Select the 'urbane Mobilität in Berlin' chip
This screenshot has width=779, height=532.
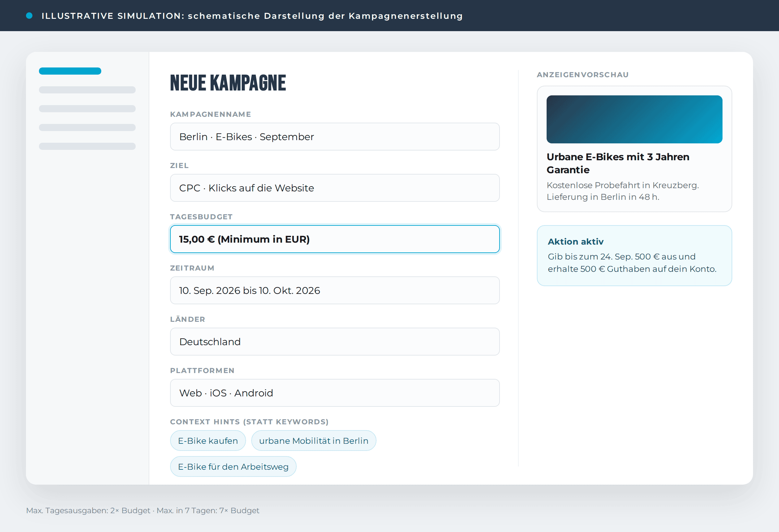[314, 441]
